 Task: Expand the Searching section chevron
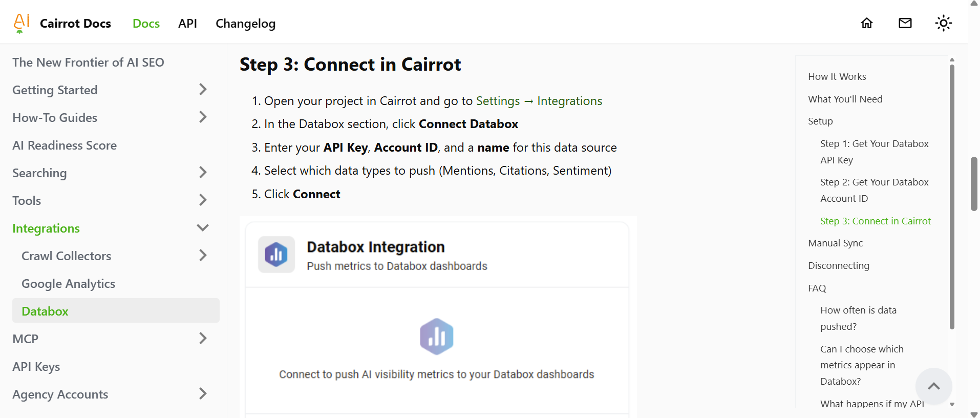point(203,173)
